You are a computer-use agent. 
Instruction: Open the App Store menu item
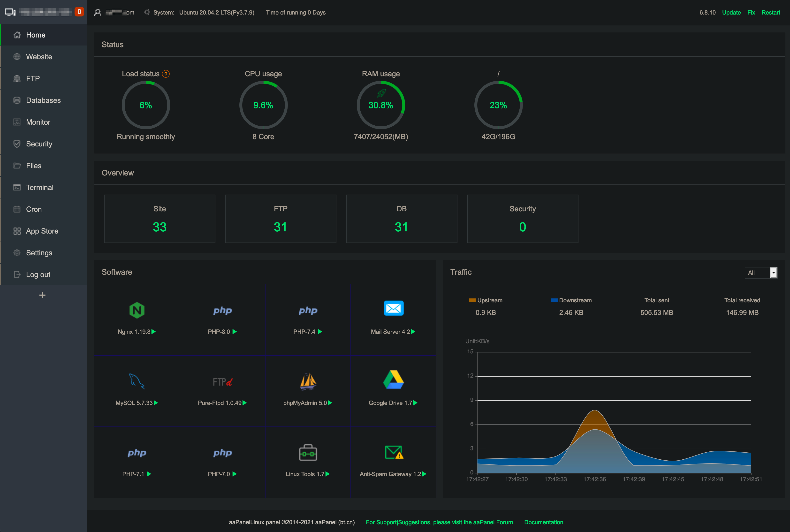[42, 231]
